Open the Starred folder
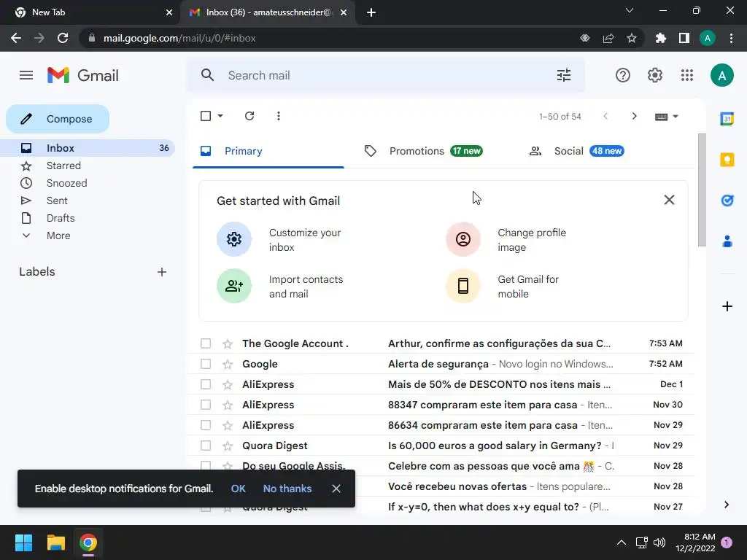Viewport: 747px width, 560px height. (x=88, y=166)
